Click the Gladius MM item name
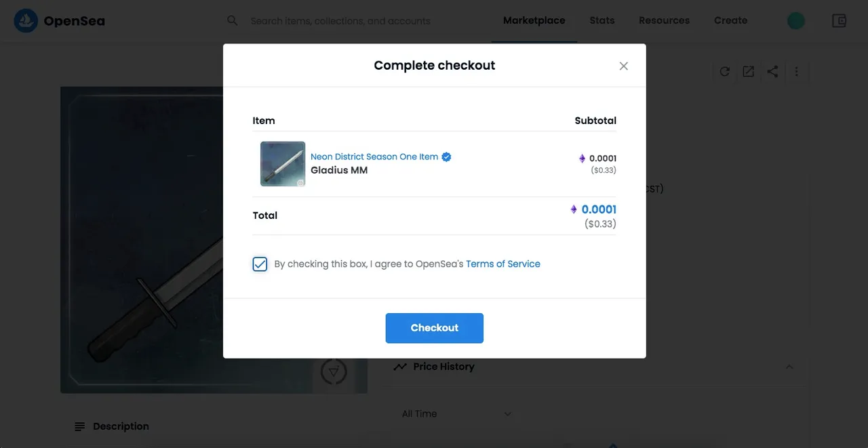Image resolution: width=868 pixels, height=448 pixels. pyautogui.click(x=339, y=170)
